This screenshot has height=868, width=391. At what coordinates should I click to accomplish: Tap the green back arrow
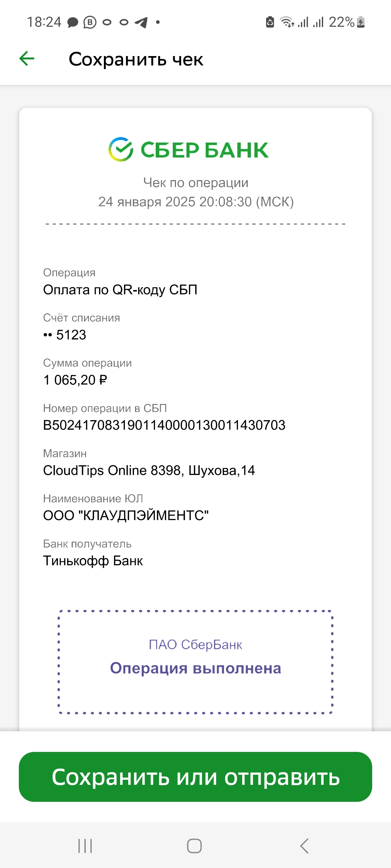27,59
